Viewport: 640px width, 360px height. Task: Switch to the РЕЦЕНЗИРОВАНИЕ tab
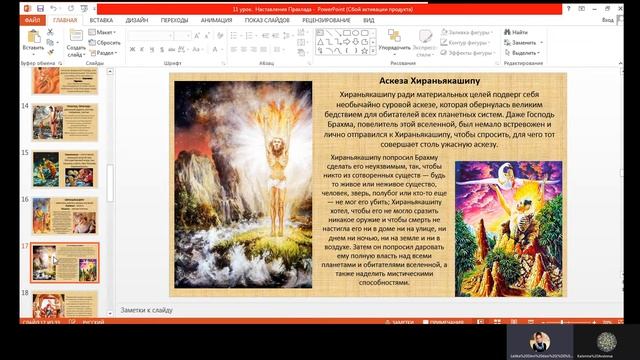(326, 20)
